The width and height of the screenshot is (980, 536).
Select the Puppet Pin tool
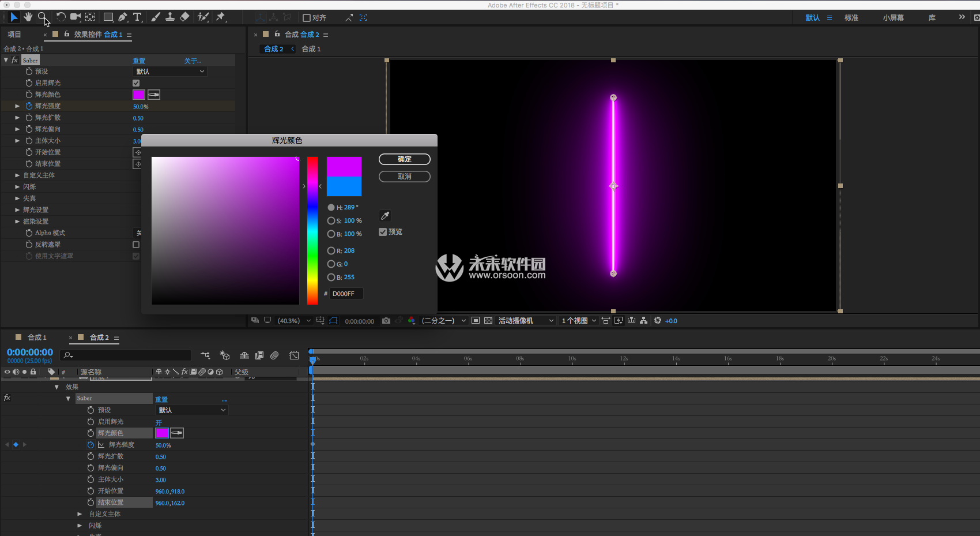[221, 17]
